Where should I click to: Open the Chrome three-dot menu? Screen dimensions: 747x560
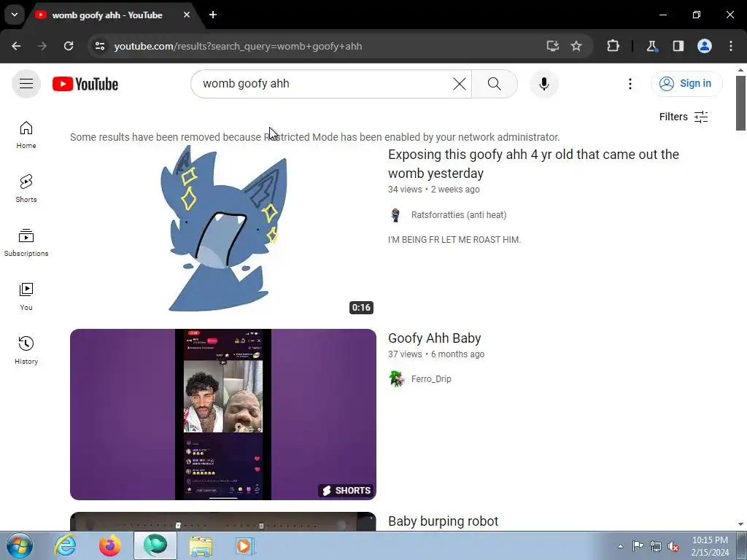[731, 46]
